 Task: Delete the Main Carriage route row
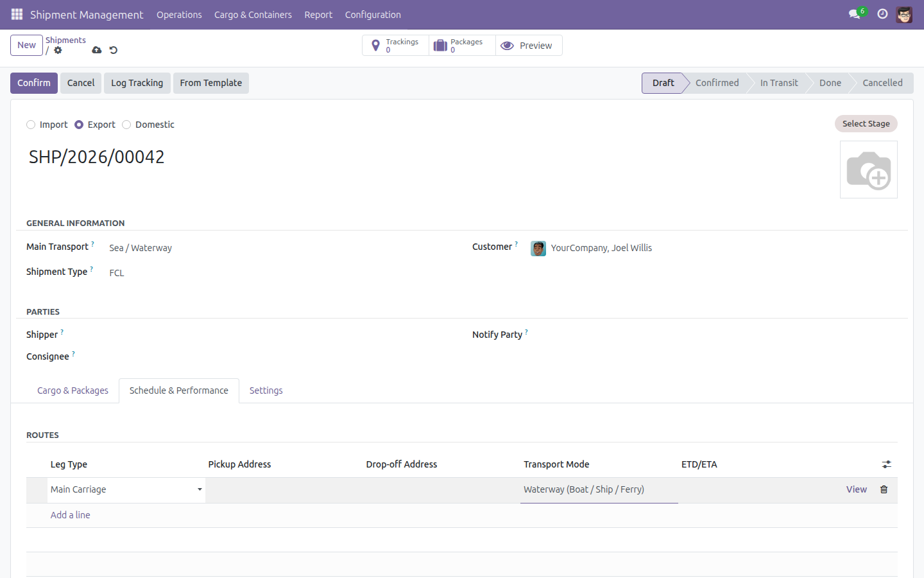tap(884, 489)
